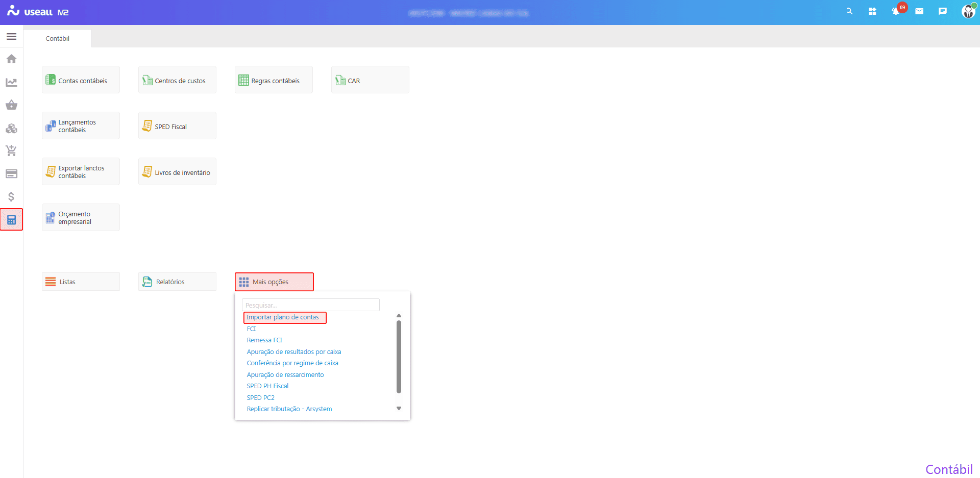Expand the Mais opções dropdown

tap(274, 282)
